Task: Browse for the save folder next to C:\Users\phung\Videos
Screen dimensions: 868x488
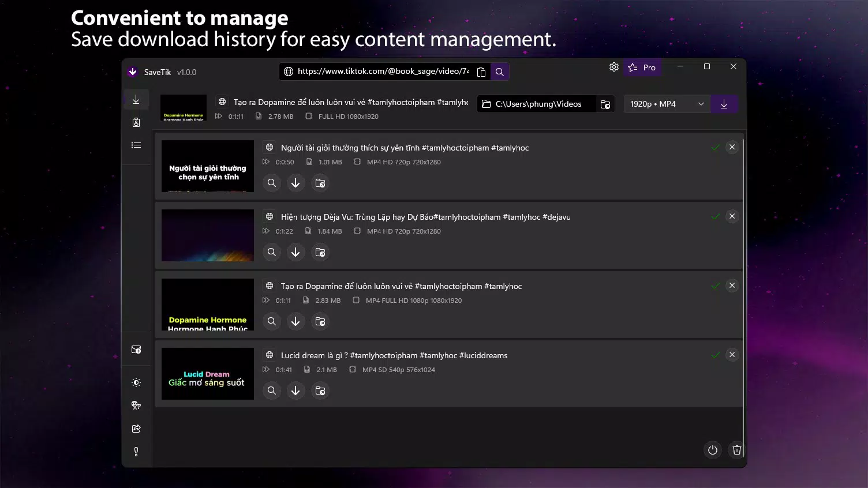Action: pyautogui.click(x=605, y=104)
